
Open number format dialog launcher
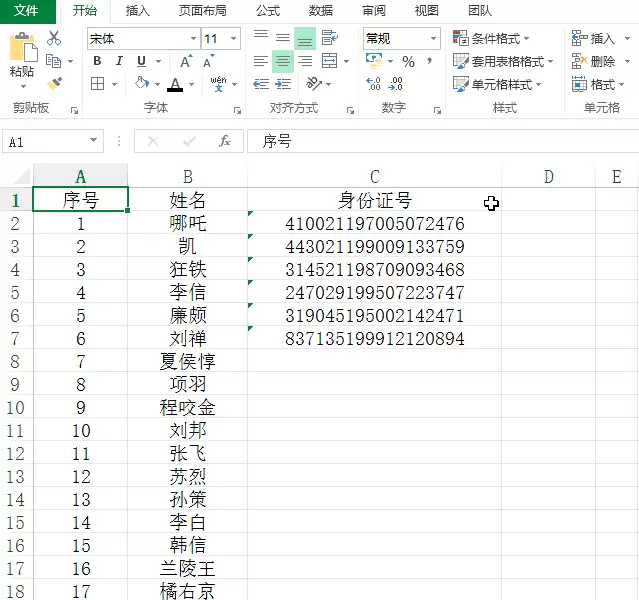[437, 110]
